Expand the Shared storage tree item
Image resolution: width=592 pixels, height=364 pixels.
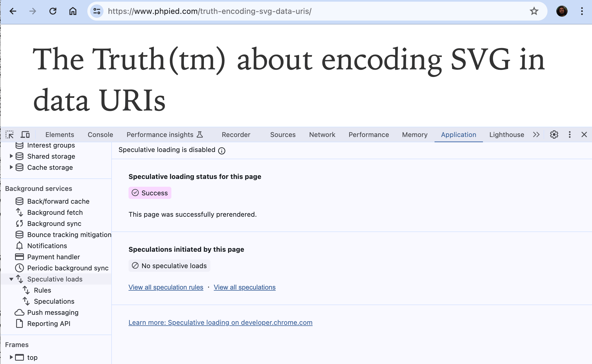tap(11, 156)
